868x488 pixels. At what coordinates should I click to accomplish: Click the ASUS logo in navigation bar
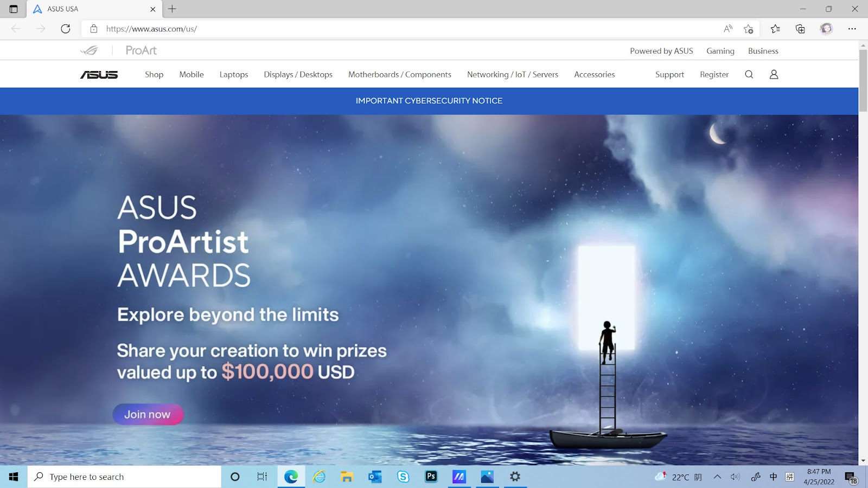[99, 75]
